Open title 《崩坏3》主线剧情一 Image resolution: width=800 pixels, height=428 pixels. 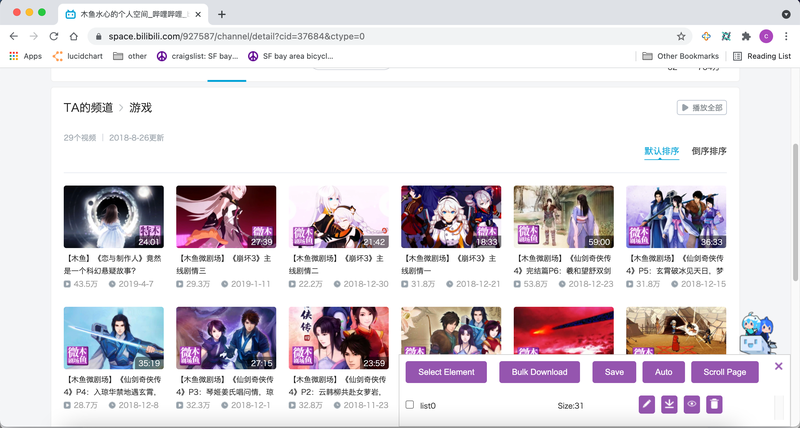point(448,264)
